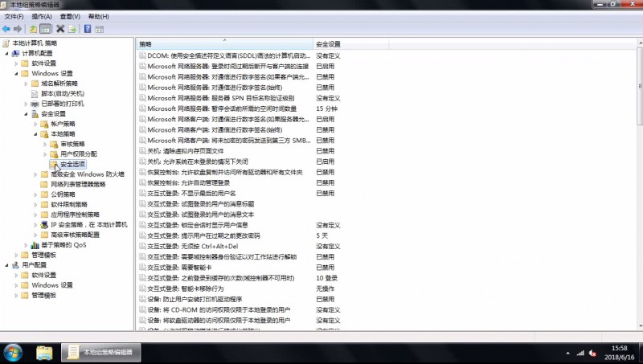The image size is (643, 364).
Task: Click the policy icon for 交互式登录: 需要智能卡
Action: point(142,268)
